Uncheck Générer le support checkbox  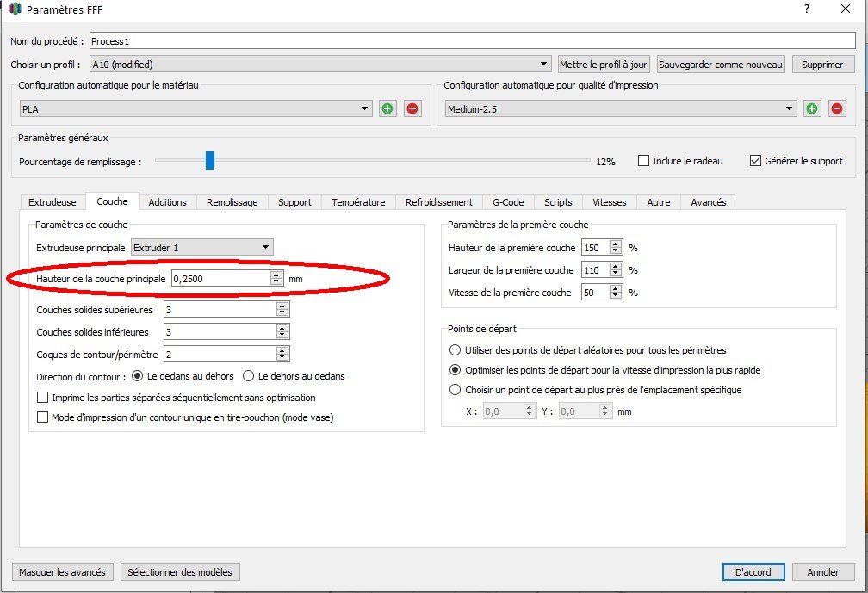click(x=755, y=161)
